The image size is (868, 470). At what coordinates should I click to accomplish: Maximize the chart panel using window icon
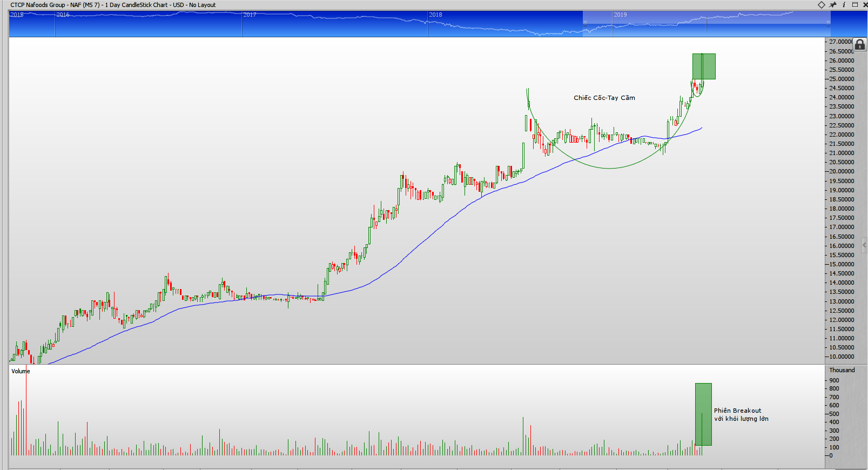pos(855,5)
